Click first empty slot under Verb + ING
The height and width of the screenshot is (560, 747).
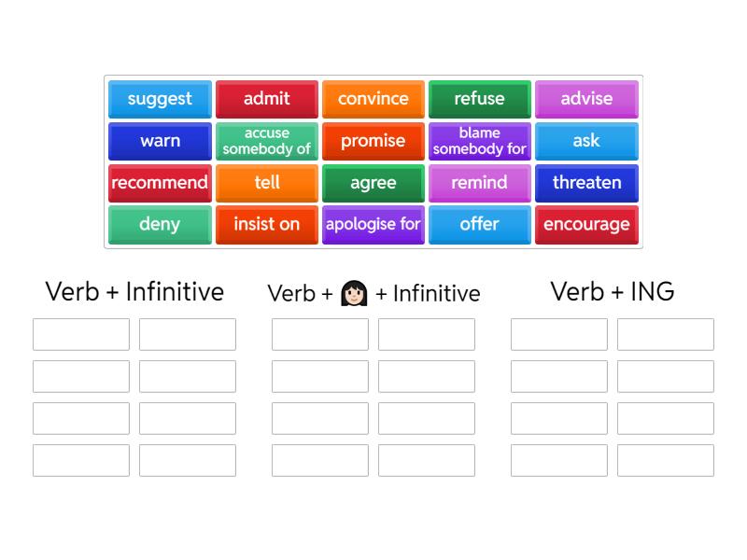coord(559,334)
